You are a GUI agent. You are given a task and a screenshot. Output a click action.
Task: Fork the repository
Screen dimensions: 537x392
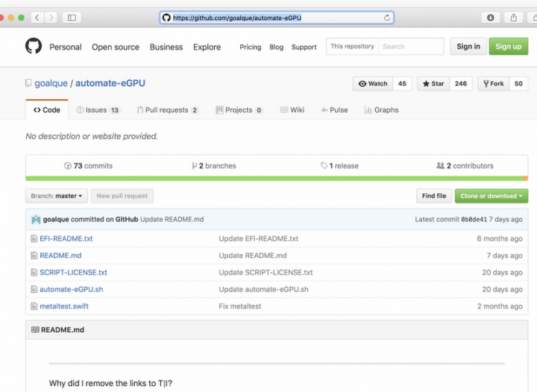point(494,83)
